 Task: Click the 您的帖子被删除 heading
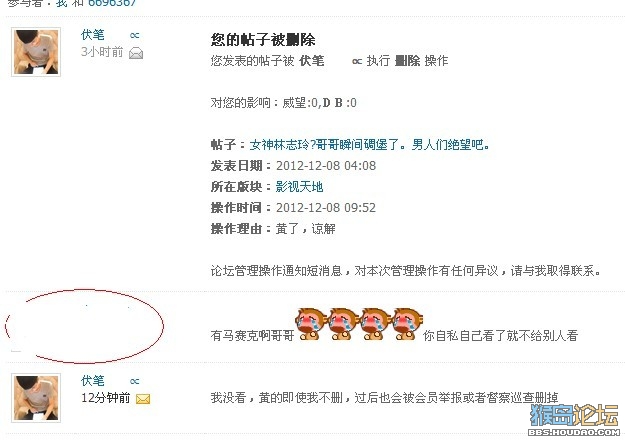click(263, 40)
